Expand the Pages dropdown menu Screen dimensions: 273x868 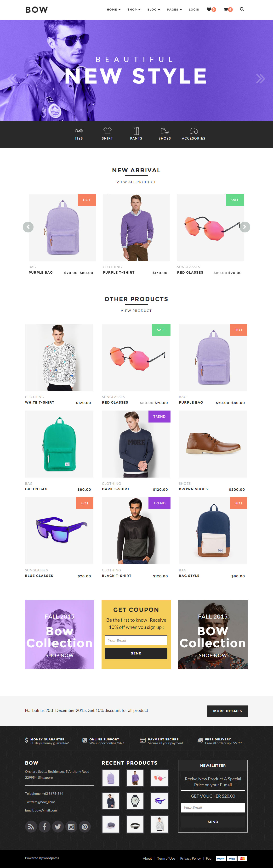click(x=174, y=9)
